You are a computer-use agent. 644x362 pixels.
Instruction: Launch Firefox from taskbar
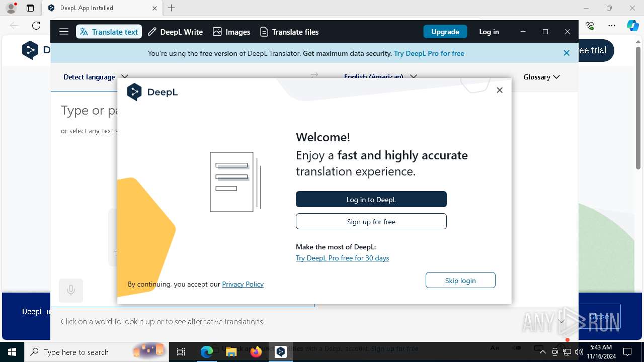[256, 352]
